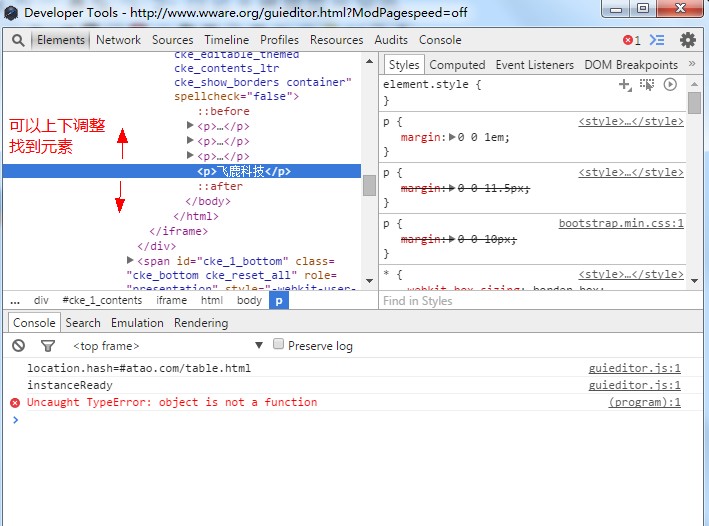Open guieditor.js:1 link for instanceReady
This screenshot has height=526, width=709.
(x=634, y=385)
